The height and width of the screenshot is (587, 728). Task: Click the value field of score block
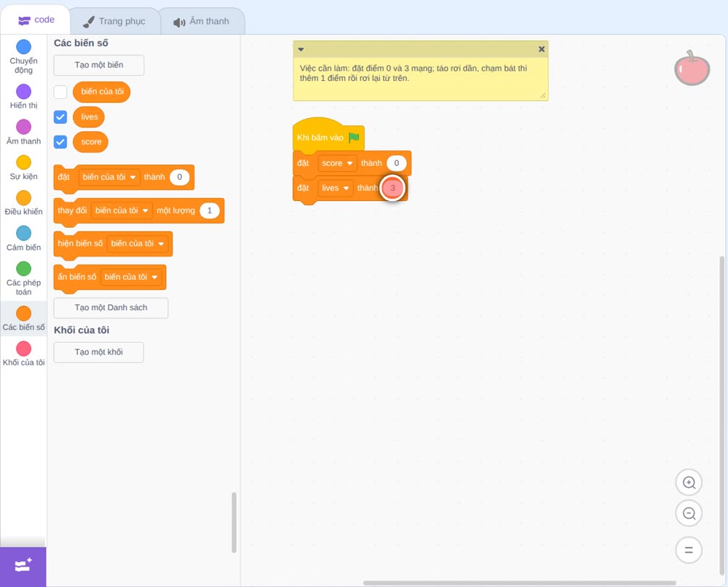pos(397,163)
